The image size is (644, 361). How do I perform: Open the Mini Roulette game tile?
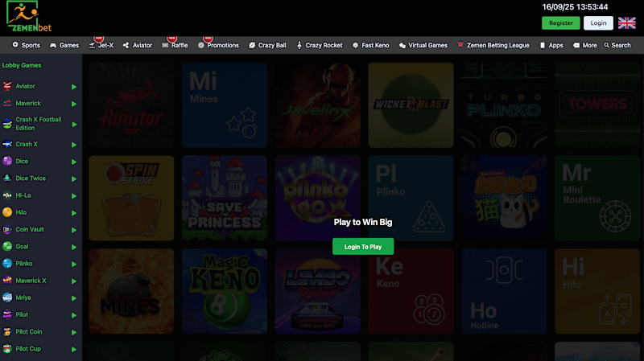[x=597, y=198]
